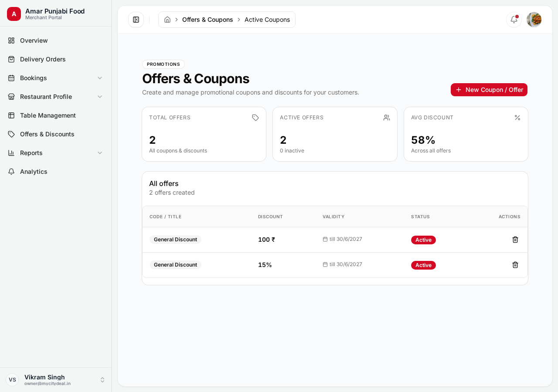Screen dimensions: 558x392
Task: Click the Status column header
Action: 420,216
